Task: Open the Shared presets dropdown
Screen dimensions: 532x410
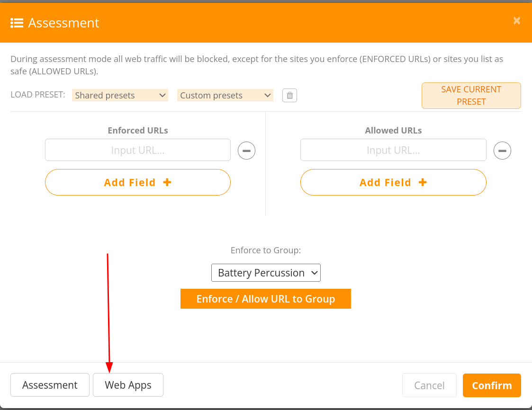Action: click(120, 95)
